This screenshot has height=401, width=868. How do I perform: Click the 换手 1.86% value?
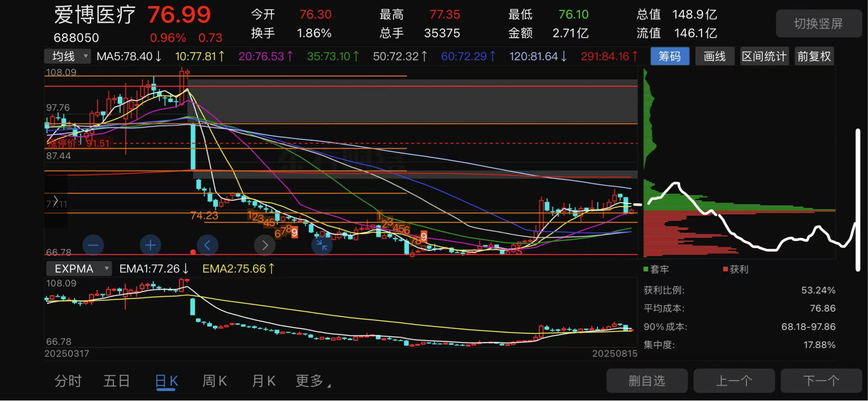coord(314,33)
